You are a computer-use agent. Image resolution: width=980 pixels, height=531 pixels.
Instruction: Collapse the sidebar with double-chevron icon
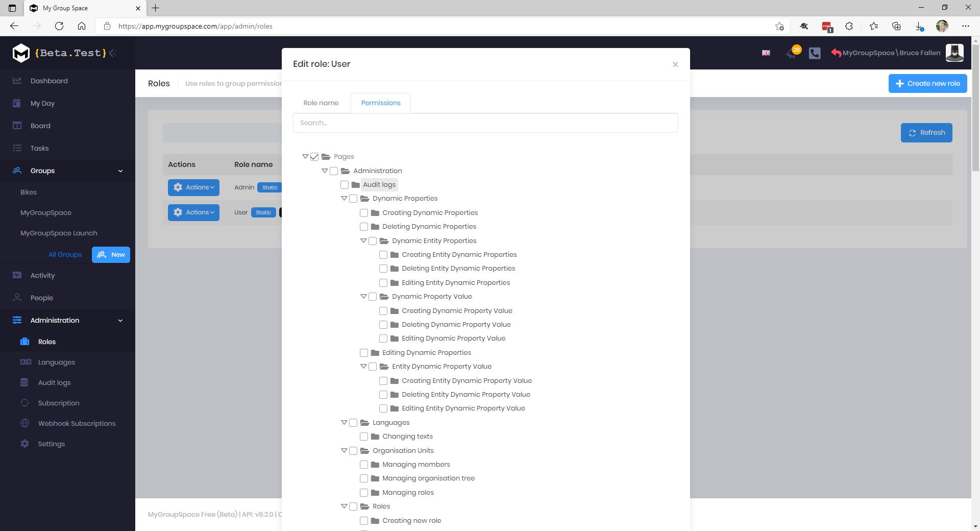click(x=113, y=53)
